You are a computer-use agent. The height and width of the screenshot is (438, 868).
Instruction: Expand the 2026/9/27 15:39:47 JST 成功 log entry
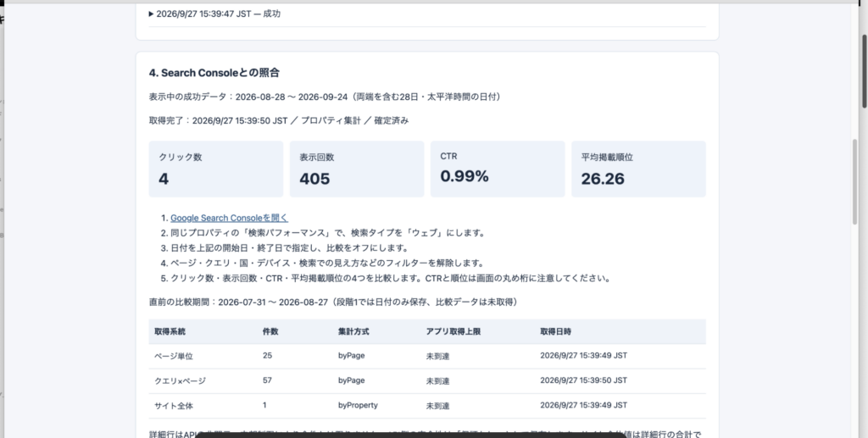(x=214, y=14)
